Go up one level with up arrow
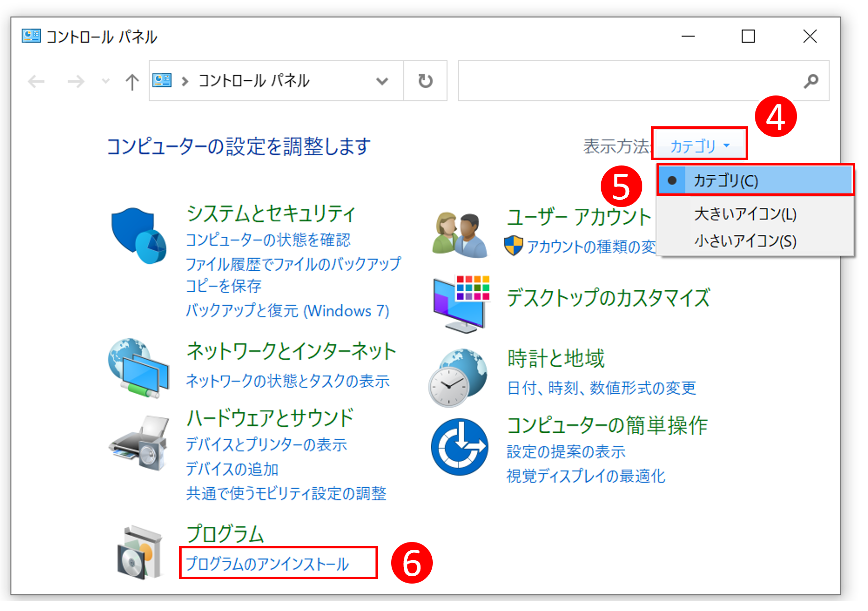Screen dimensions: 868x611 pos(132,82)
